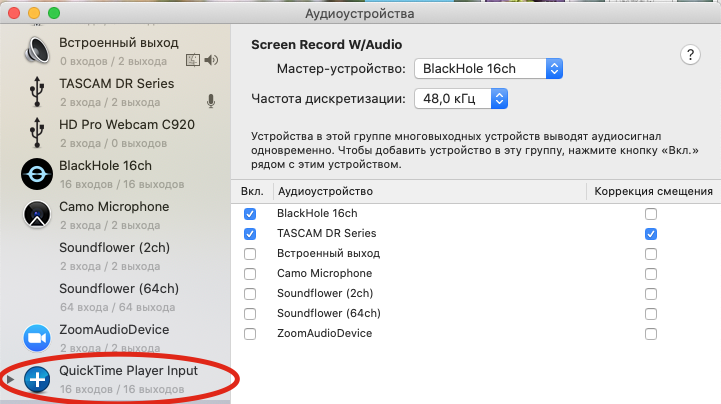Select the TASCAM DR Series sidebar name
The height and width of the screenshot is (404, 721).
click(x=117, y=84)
